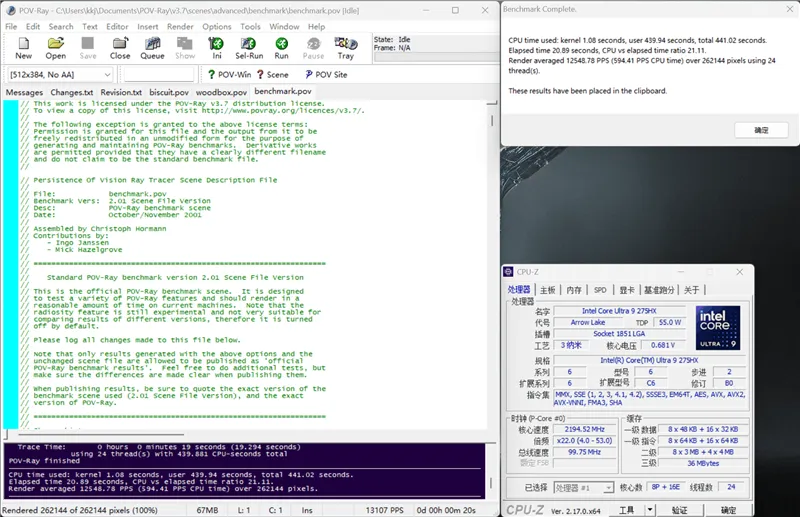Open the render Queue
Viewport: 800px width, 517px height.
(152, 48)
